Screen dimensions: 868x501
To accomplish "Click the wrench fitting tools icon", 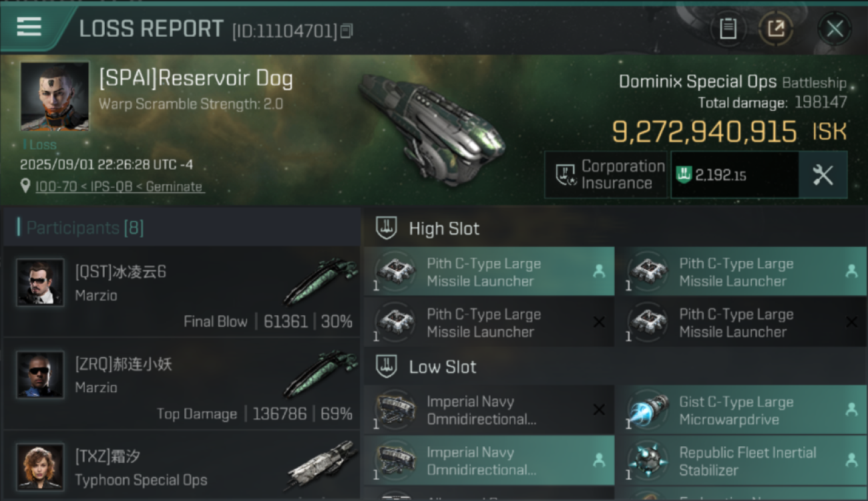I will pos(823,175).
